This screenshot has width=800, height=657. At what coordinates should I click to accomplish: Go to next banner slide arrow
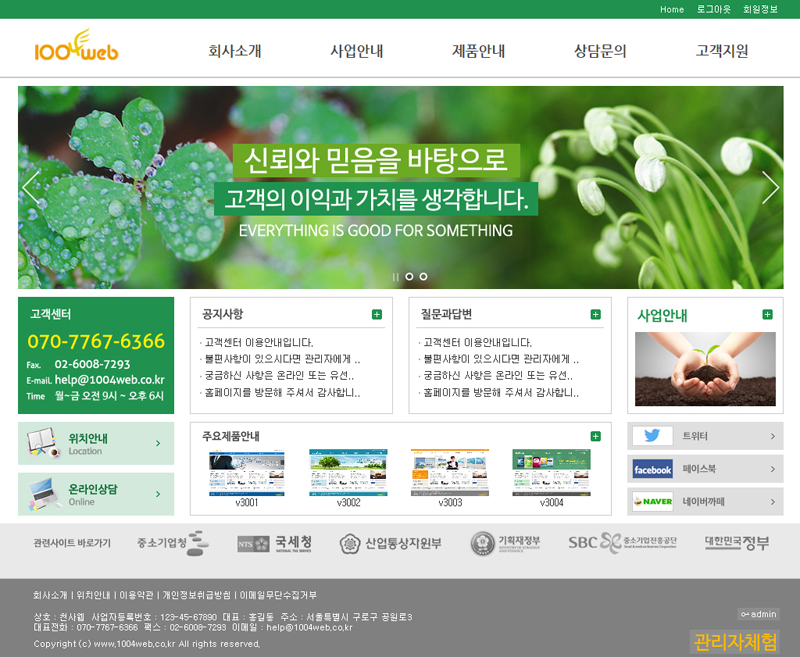769,187
